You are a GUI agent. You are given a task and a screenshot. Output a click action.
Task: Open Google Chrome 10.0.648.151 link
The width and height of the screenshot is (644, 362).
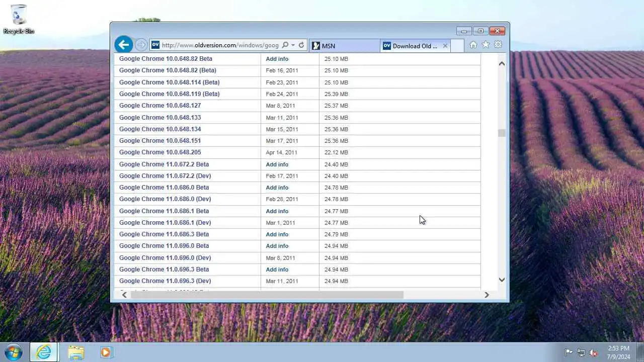pyautogui.click(x=160, y=141)
